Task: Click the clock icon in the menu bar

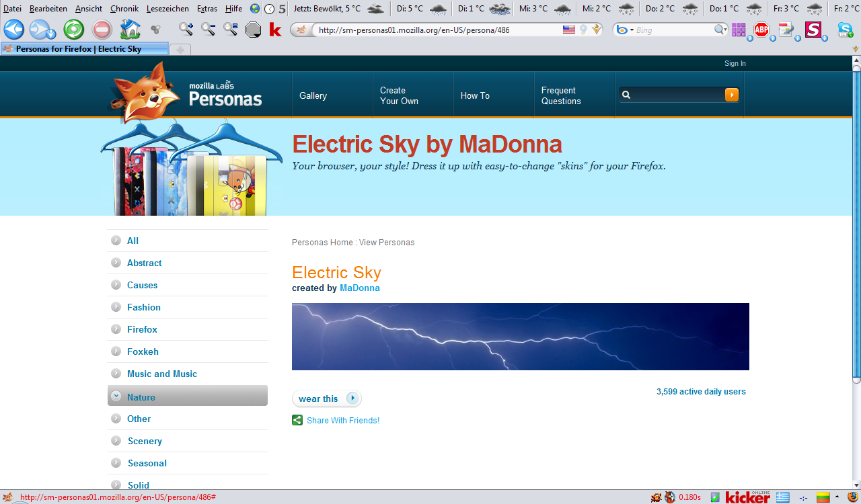Action: point(269,9)
